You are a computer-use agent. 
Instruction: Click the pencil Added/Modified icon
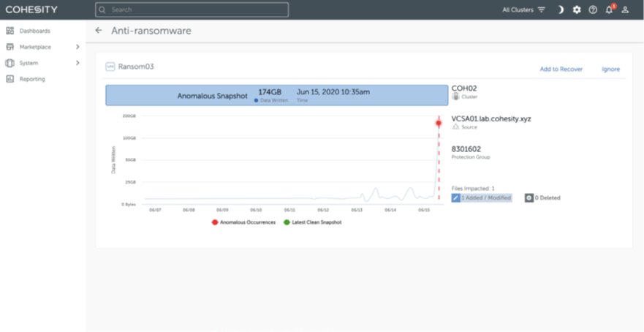[x=455, y=197]
